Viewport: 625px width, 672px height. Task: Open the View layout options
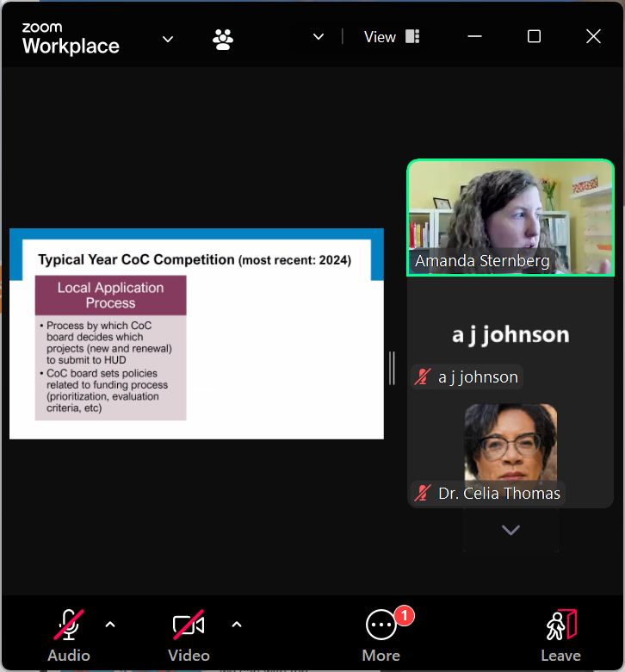coord(392,37)
